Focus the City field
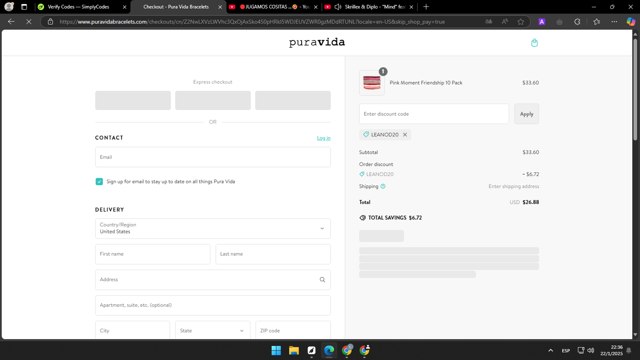This screenshot has width=640, height=360. (133, 330)
